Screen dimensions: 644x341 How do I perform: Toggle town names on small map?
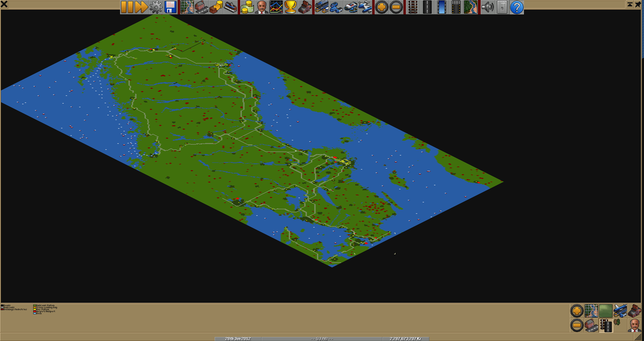pos(591,325)
